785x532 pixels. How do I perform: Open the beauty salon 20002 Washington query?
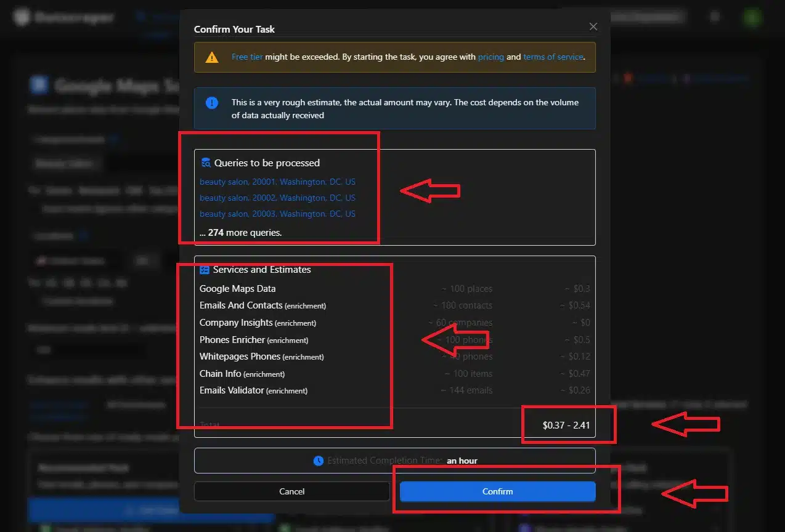[x=277, y=198]
